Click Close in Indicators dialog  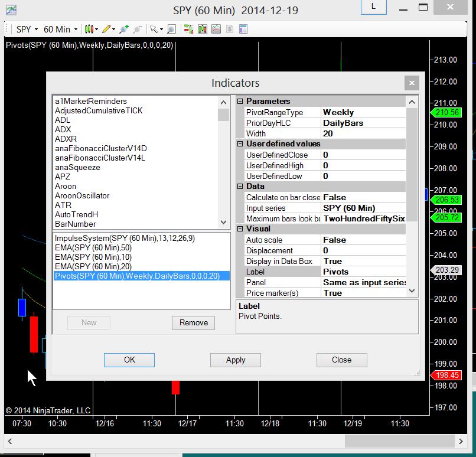click(x=342, y=360)
